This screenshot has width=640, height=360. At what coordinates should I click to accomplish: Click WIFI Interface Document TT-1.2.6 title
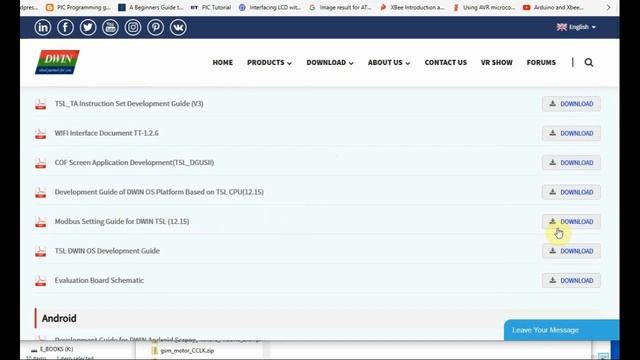pyautogui.click(x=107, y=133)
